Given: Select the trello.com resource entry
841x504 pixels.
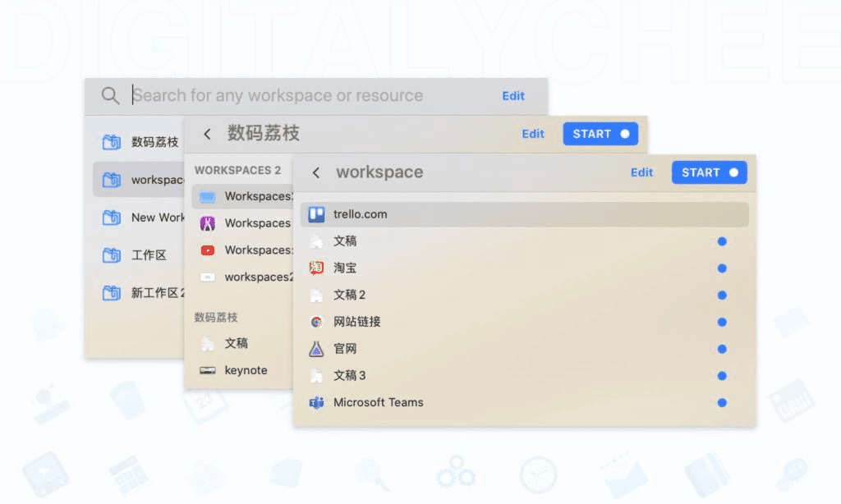Looking at the screenshot, I should [411, 213].
